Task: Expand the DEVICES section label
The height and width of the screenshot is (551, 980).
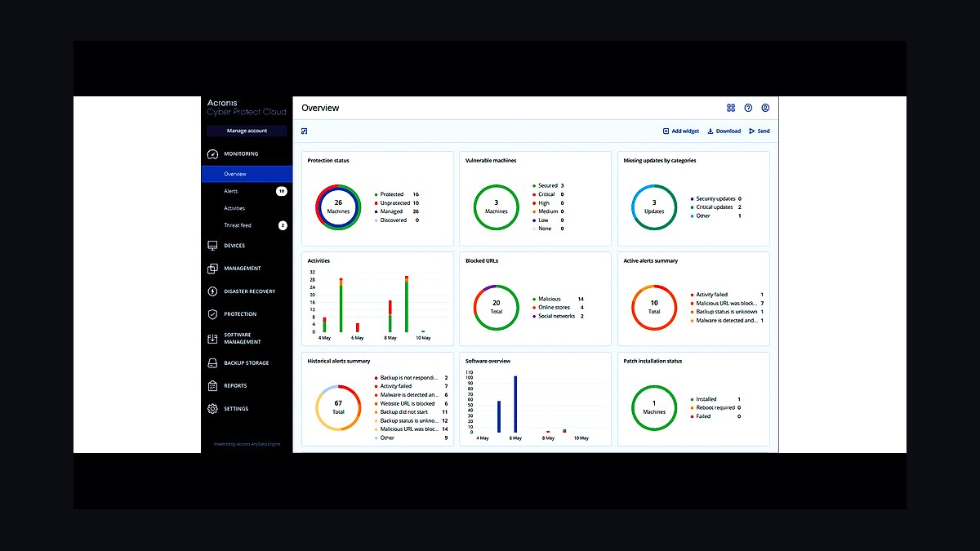Action: tap(234, 246)
